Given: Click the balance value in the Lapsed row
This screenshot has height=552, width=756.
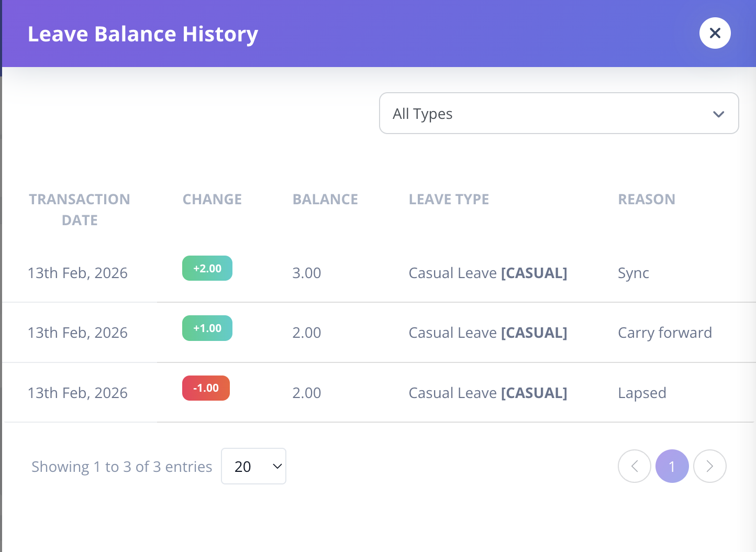Looking at the screenshot, I should point(307,393).
